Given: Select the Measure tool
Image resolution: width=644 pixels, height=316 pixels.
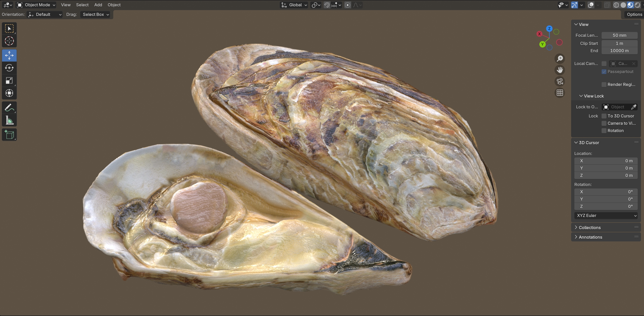Looking at the screenshot, I should [9, 120].
